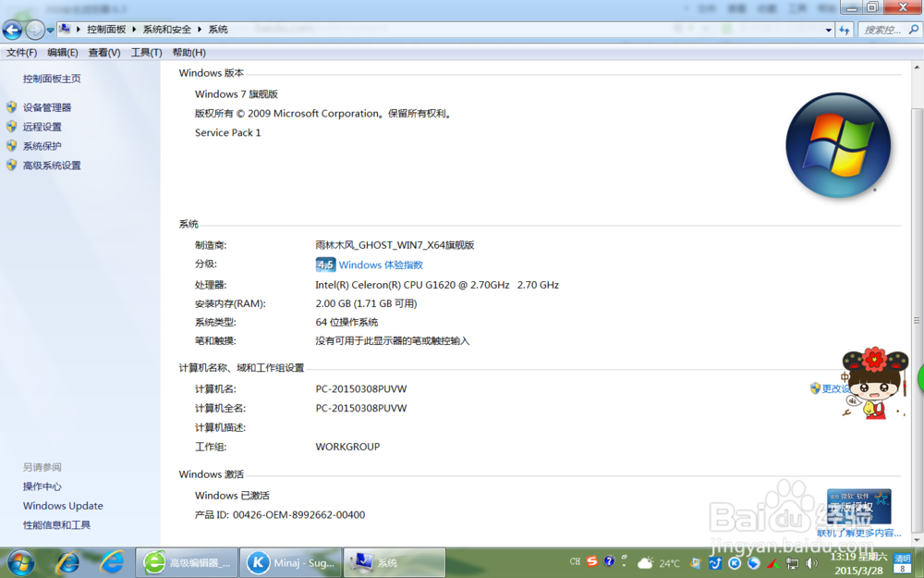Click the computer icon in address bar
924x578 pixels.
pos(65,29)
